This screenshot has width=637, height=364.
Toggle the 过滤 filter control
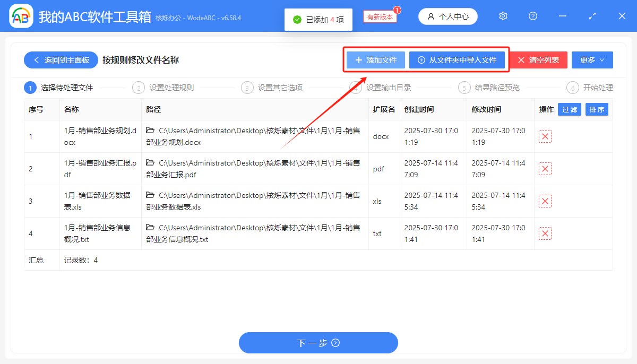[569, 109]
